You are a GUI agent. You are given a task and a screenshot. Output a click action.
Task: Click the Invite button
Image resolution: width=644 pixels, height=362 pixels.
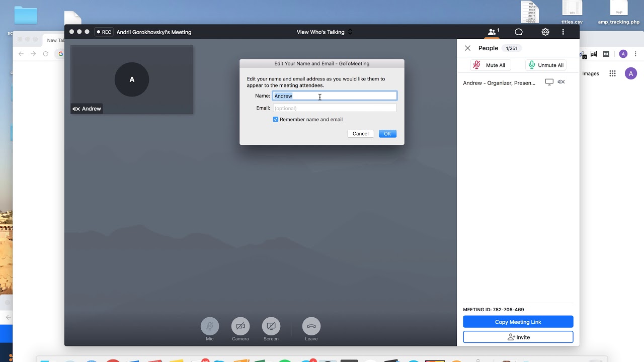point(518,337)
